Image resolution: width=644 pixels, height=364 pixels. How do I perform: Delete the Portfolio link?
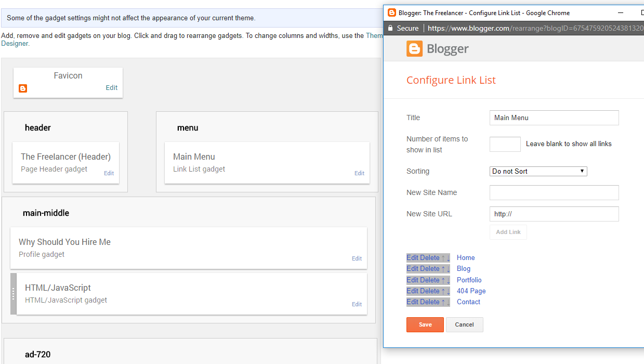430,280
